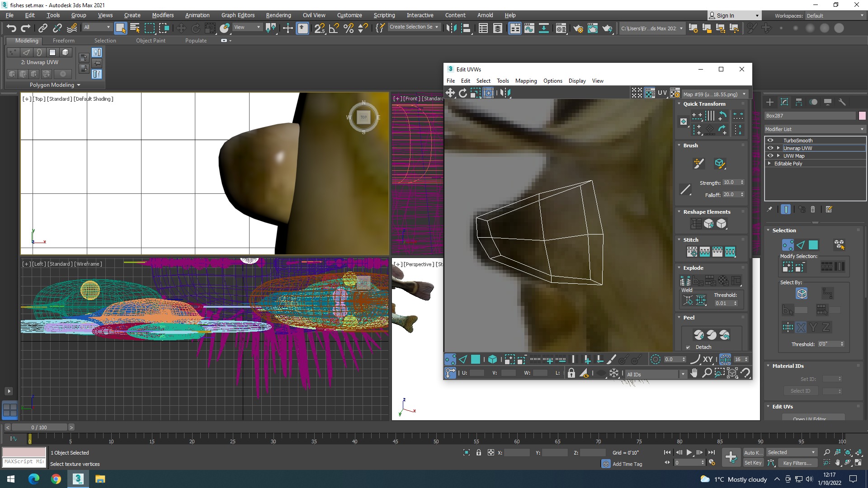The image size is (868, 488).
Task: Open the Utilities command panel tab
Action: click(x=842, y=102)
